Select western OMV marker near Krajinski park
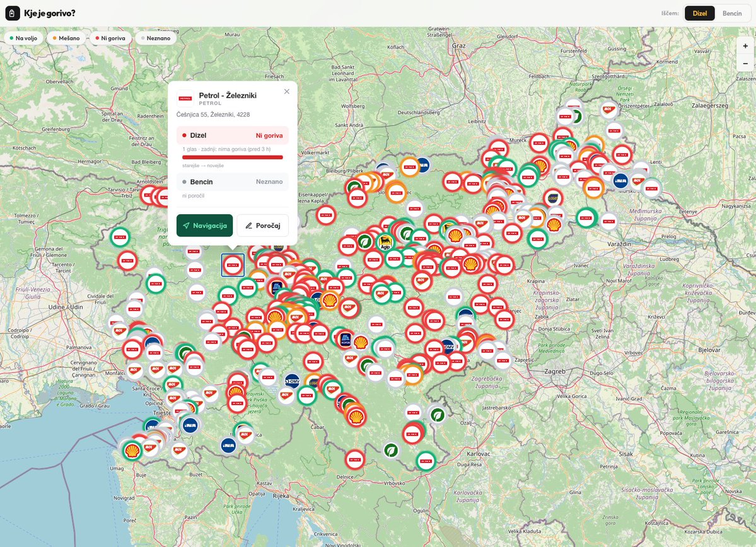Image resolution: width=756 pixels, height=547 pixels. (292, 381)
